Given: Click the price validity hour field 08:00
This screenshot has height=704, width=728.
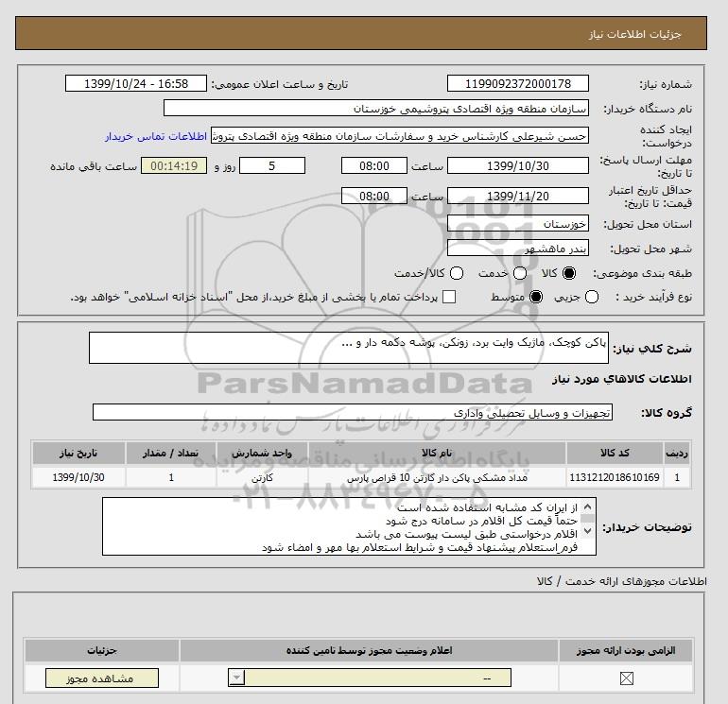Looking at the screenshot, I should click(374, 196).
